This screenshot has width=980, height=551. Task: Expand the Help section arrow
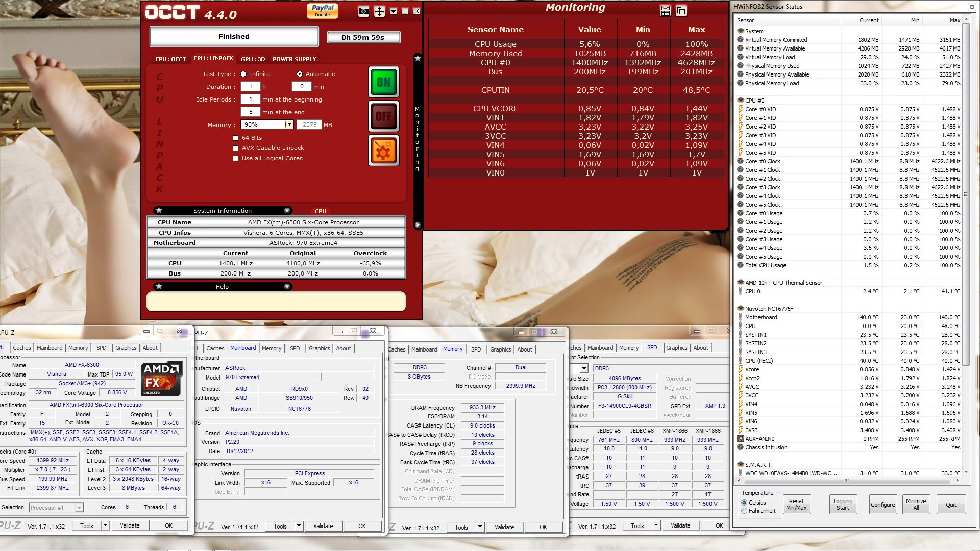pyautogui.click(x=287, y=286)
